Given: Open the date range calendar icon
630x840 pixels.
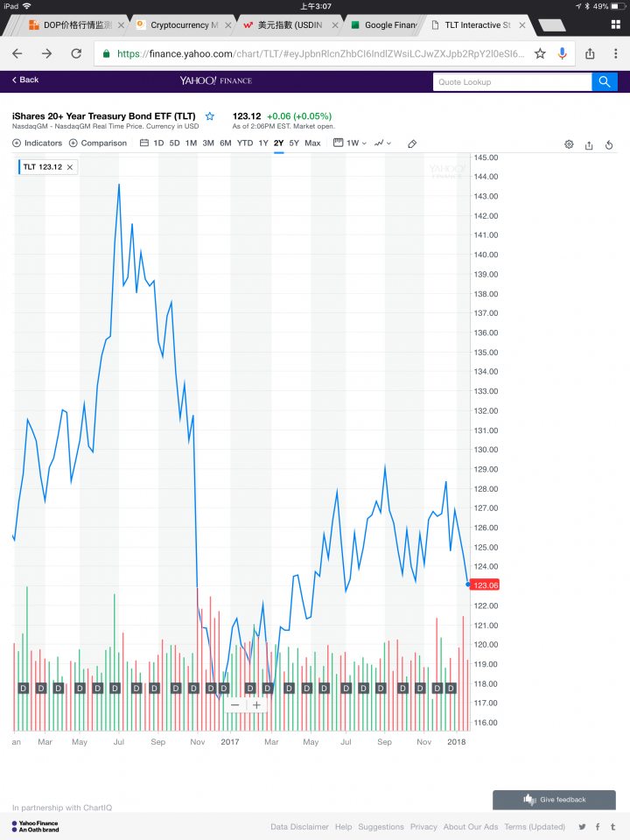Looking at the screenshot, I should point(143,143).
